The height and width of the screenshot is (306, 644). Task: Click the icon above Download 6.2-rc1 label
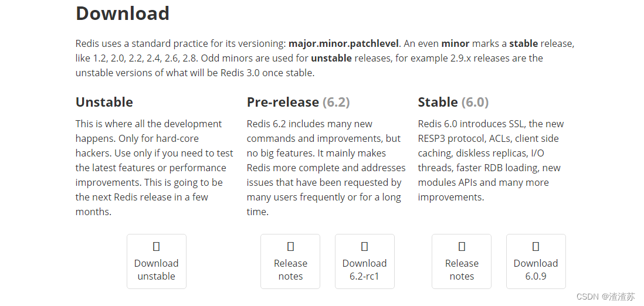[x=364, y=246]
